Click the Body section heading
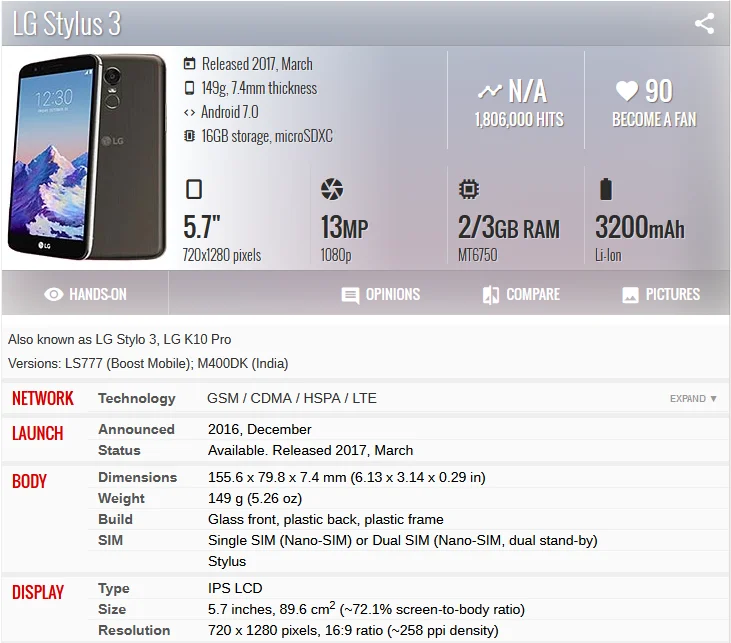Viewport: 731px width, 643px height. [29, 481]
